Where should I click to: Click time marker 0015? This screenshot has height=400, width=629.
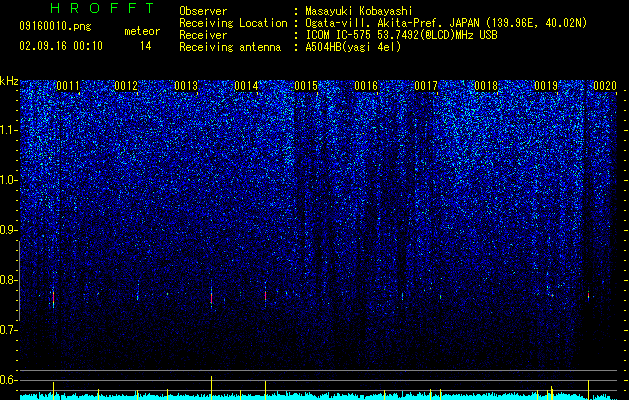point(306,86)
